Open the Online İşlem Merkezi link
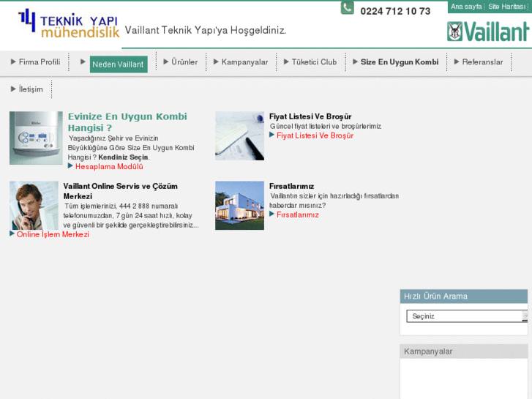 click(x=53, y=234)
